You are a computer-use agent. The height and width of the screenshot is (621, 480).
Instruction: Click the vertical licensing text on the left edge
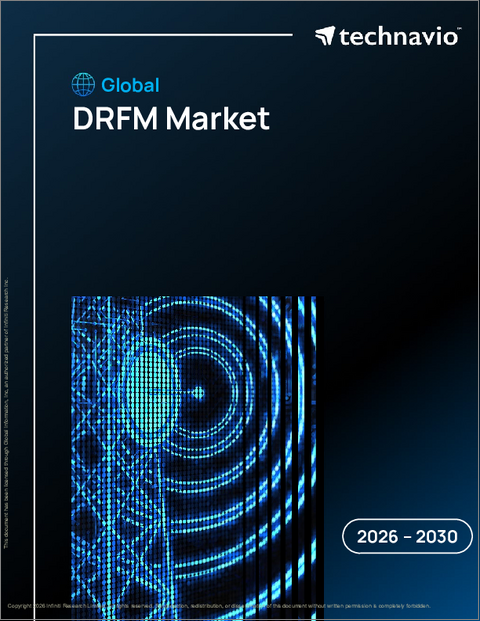[x=6, y=413]
